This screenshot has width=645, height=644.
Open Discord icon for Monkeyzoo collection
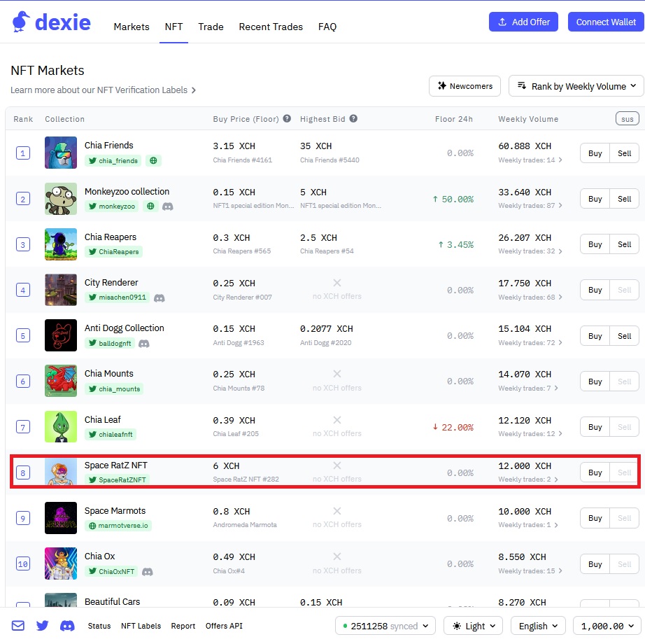pyautogui.click(x=167, y=206)
